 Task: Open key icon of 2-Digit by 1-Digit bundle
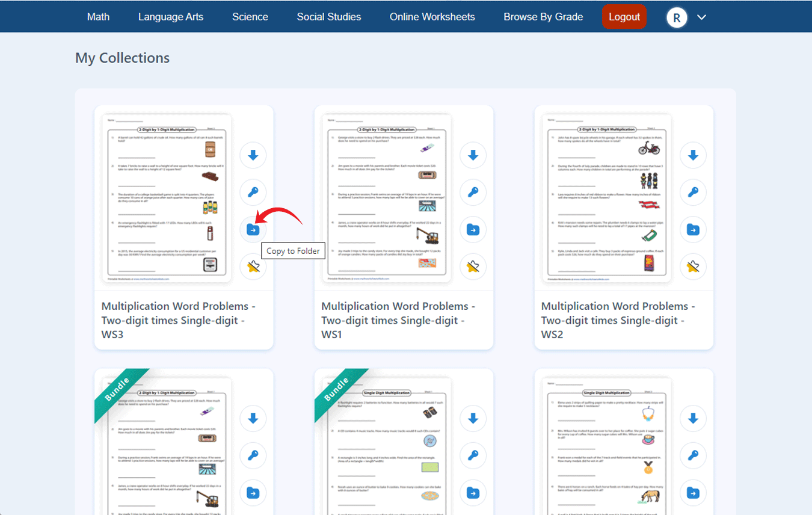point(253,456)
